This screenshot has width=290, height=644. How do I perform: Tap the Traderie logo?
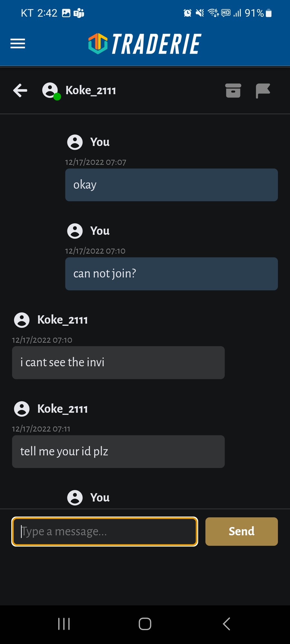(x=145, y=43)
